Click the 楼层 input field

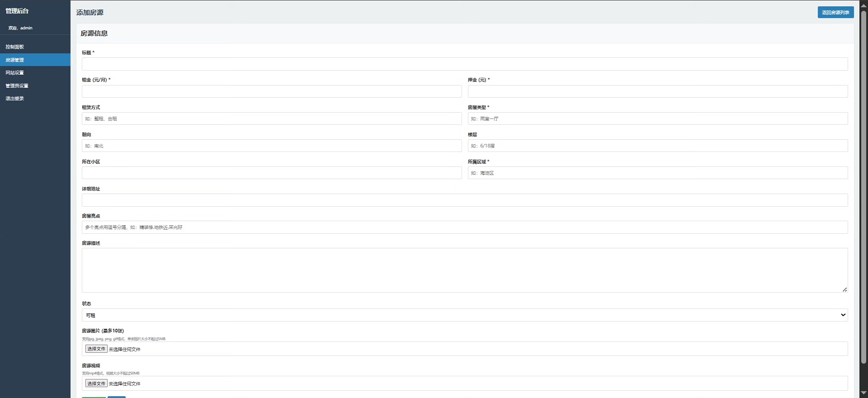pyautogui.click(x=658, y=146)
